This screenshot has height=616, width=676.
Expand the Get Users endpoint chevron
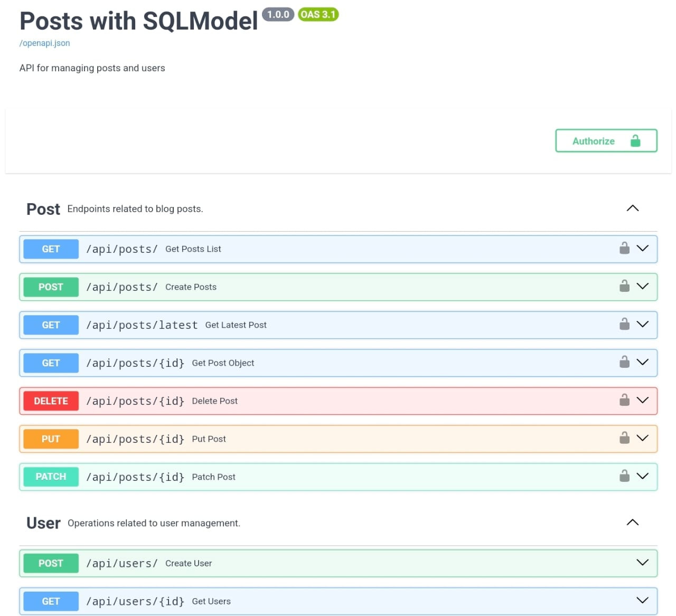(642, 601)
